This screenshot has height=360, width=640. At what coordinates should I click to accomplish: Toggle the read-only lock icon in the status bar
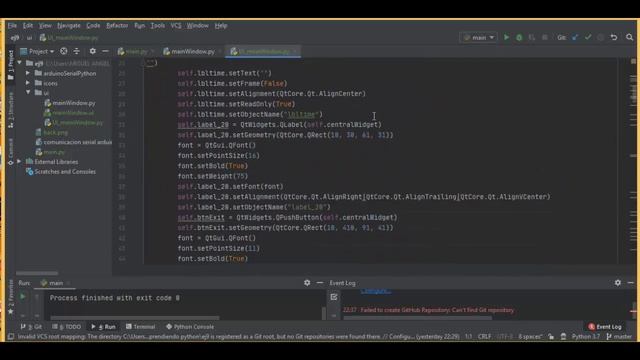click(551, 337)
